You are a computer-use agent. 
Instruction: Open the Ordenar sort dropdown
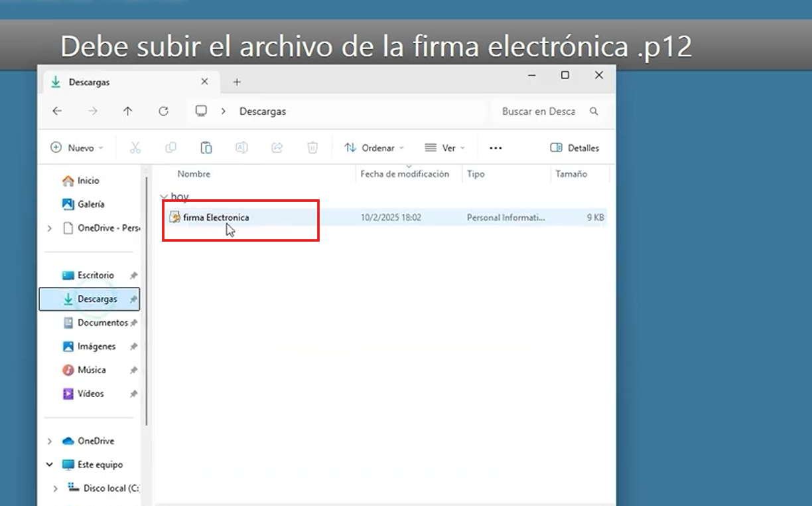373,148
